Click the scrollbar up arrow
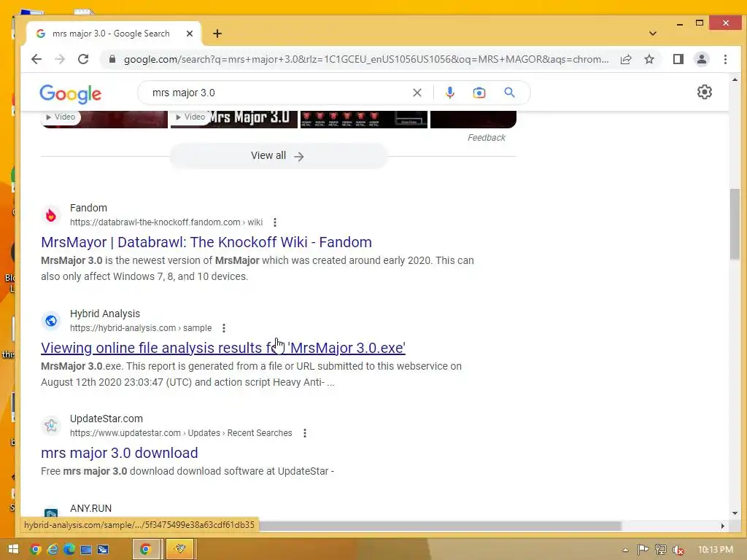 coord(735,79)
